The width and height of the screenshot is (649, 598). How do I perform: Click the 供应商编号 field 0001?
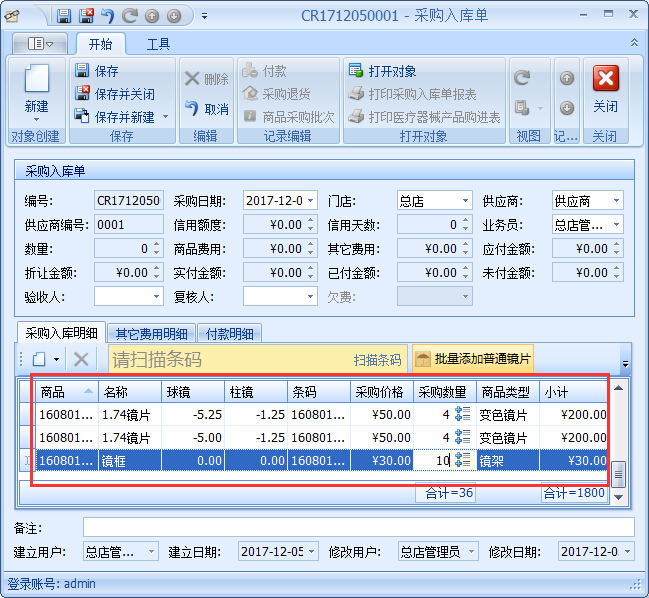click(129, 225)
